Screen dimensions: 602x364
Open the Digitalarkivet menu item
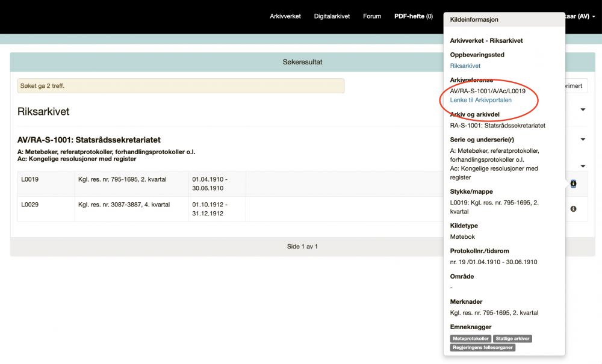332,16
